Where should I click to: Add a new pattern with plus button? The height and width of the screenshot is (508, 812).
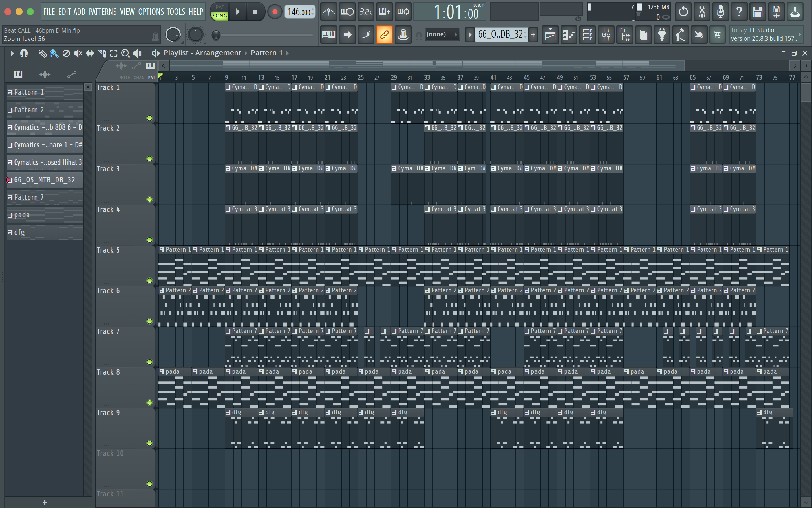coord(533,34)
